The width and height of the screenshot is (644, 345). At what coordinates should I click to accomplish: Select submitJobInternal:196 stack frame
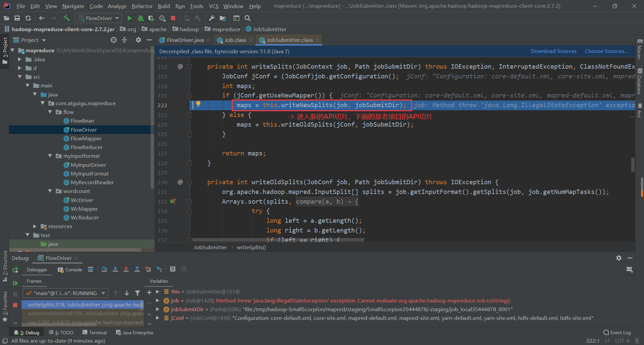pyautogui.click(x=83, y=314)
